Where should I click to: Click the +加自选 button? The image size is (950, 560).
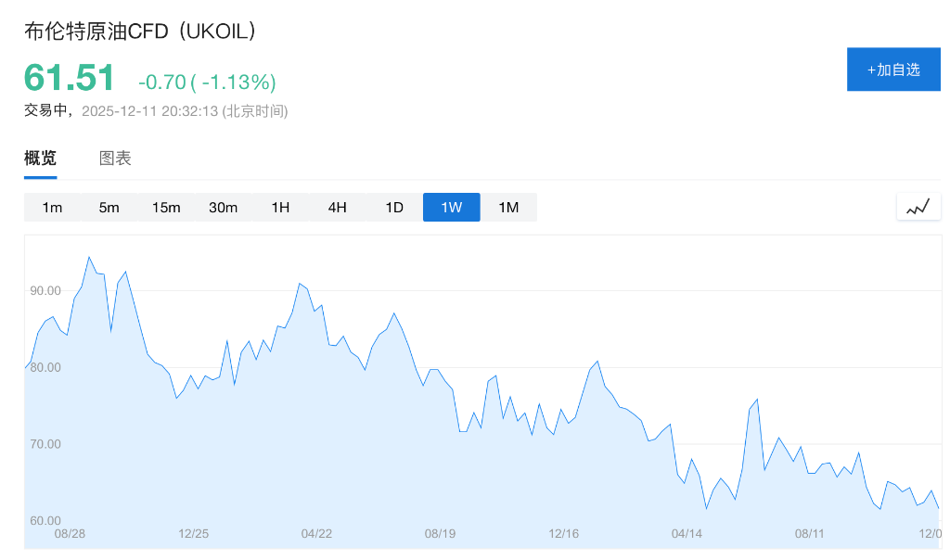click(x=892, y=70)
